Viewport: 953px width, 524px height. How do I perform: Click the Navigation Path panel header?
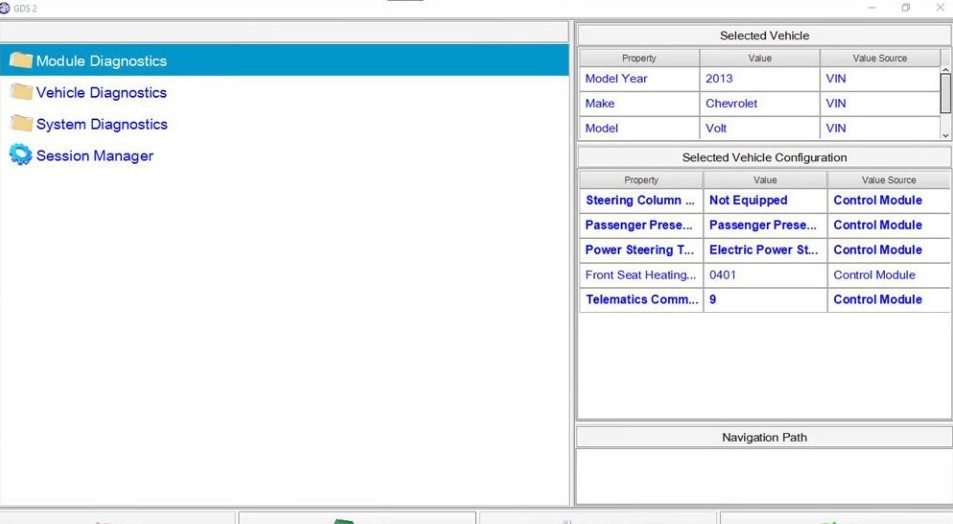coord(764,437)
